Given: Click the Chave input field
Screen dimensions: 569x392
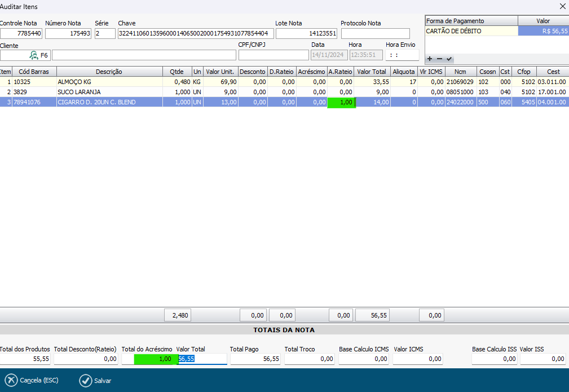Looking at the screenshot, I should 195,34.
